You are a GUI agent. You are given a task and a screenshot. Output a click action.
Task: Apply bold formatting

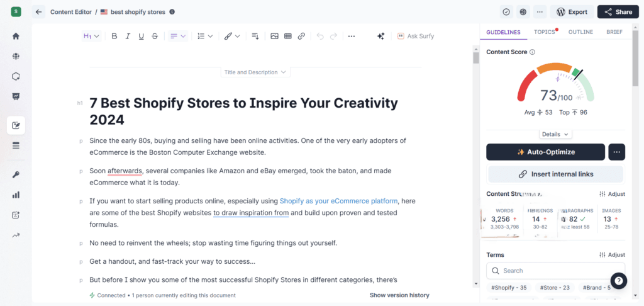(114, 36)
